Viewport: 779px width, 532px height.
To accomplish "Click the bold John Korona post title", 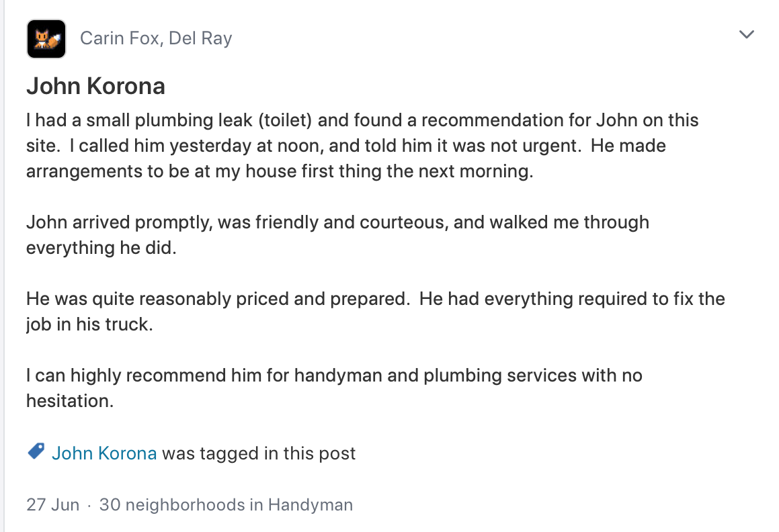I will 95,86.
